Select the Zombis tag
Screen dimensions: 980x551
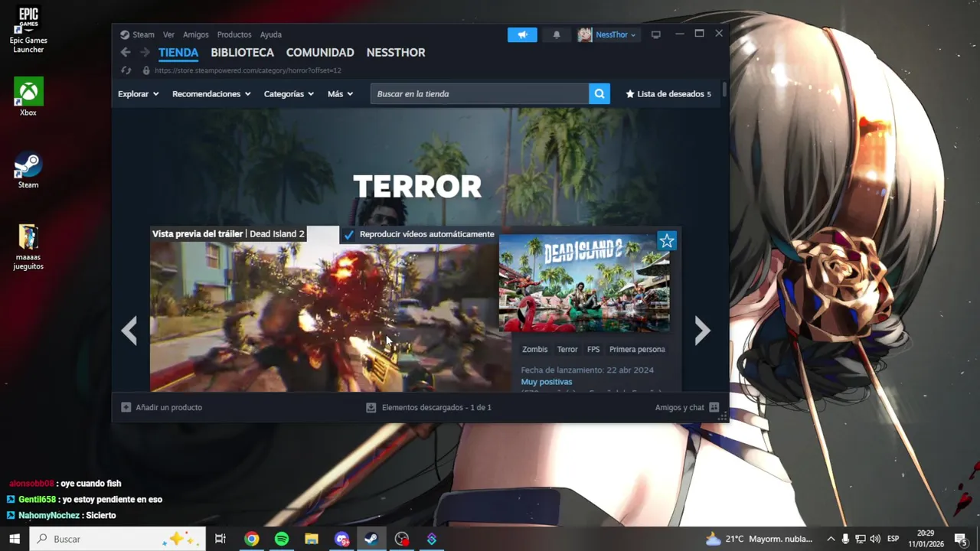[x=534, y=349]
